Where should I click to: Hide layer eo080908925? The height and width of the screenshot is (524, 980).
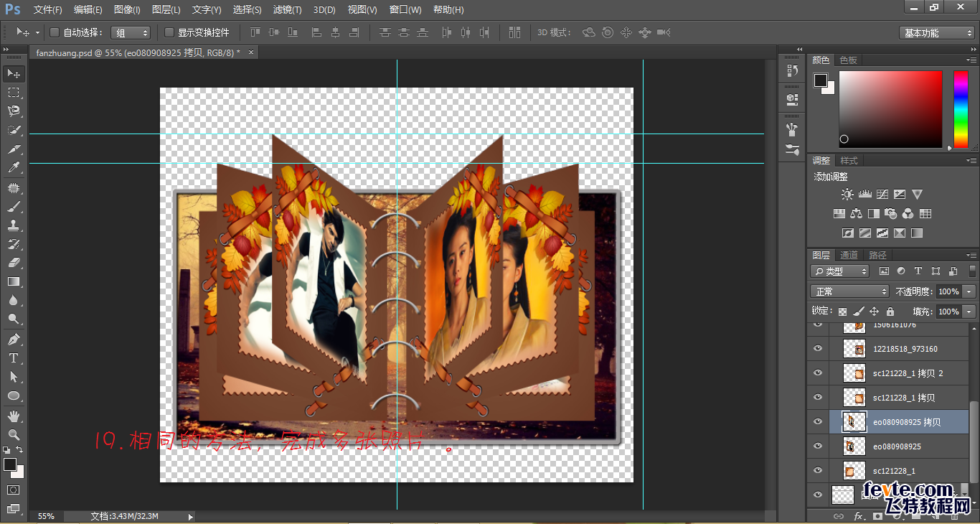coord(817,446)
